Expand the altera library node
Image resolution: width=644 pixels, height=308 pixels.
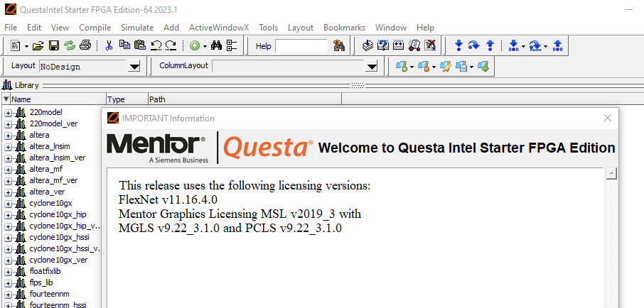[x=8, y=136]
